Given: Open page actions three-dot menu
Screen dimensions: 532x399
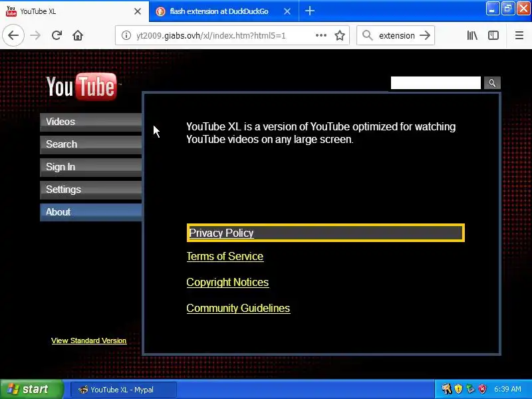Looking at the screenshot, I should [x=321, y=35].
